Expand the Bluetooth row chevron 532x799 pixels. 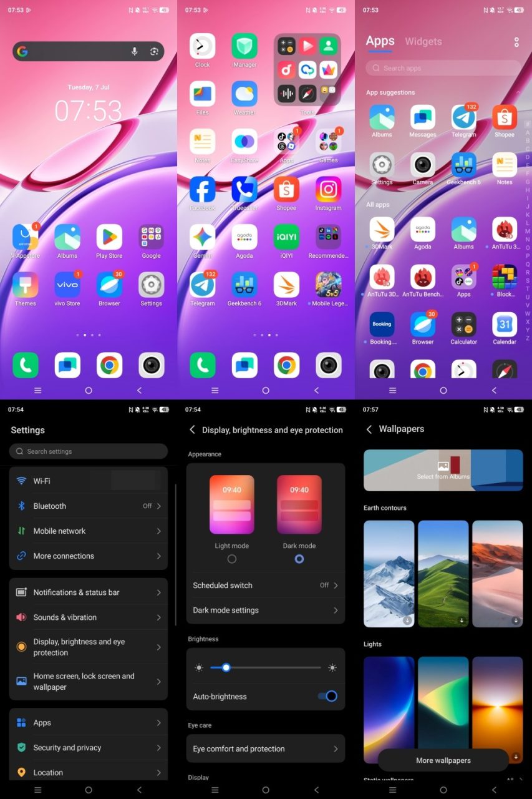click(x=159, y=506)
